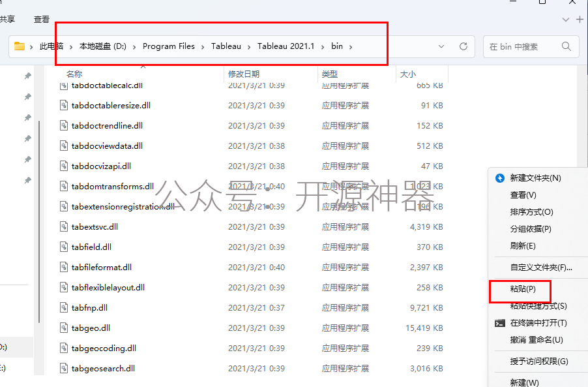
Task: Choose 粘贴(P) in context menu
Action: pyautogui.click(x=523, y=288)
